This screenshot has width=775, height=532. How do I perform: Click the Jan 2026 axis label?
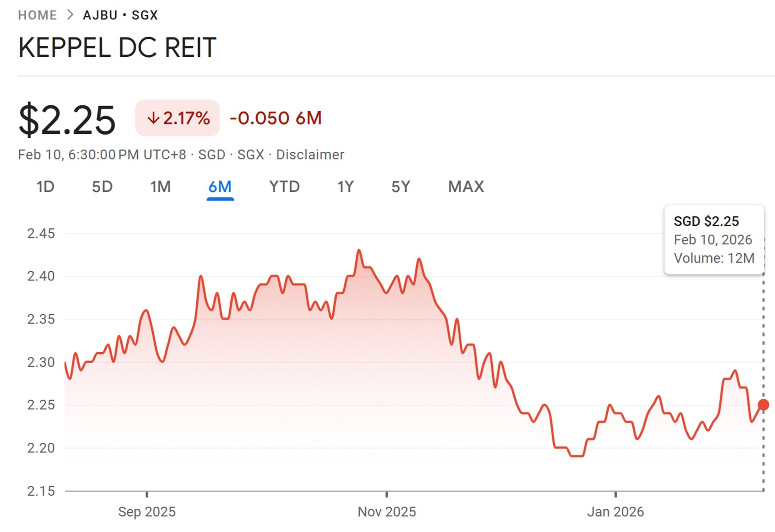click(x=615, y=512)
